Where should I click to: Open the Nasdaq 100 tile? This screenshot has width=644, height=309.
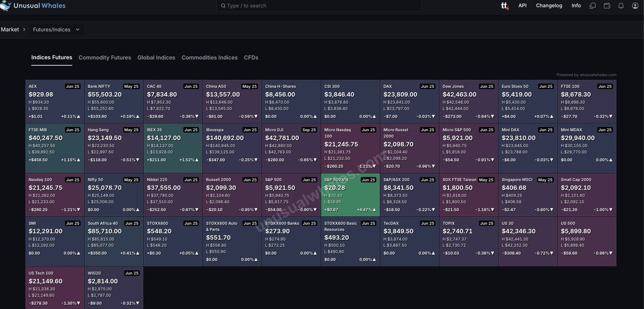click(55, 196)
